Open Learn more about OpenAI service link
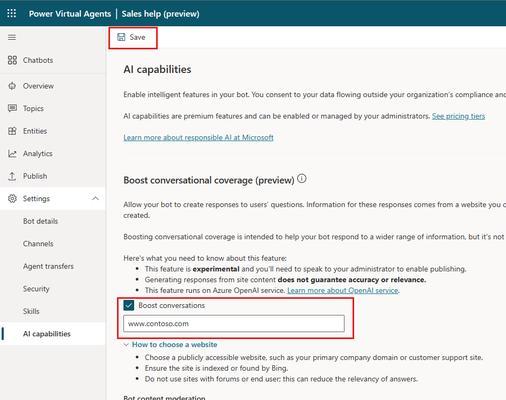 (343, 290)
